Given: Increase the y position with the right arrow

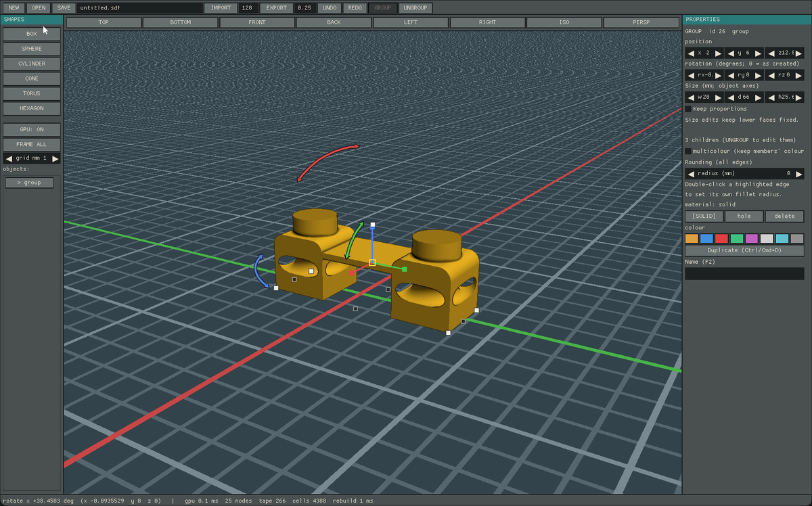Looking at the screenshot, I should coord(759,53).
